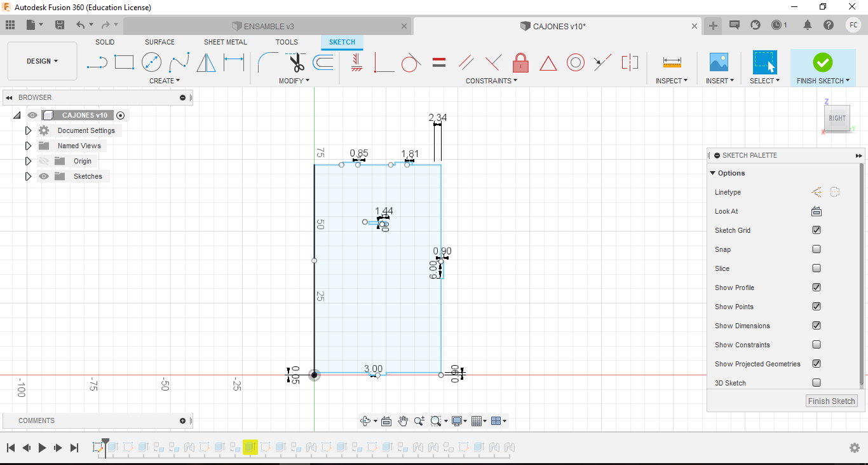Apply the Midpoint triangle constraint
The width and height of the screenshot is (868, 465).
coord(548,63)
